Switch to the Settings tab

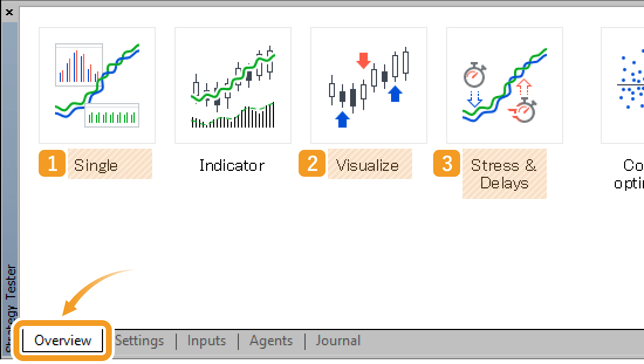[139, 341]
